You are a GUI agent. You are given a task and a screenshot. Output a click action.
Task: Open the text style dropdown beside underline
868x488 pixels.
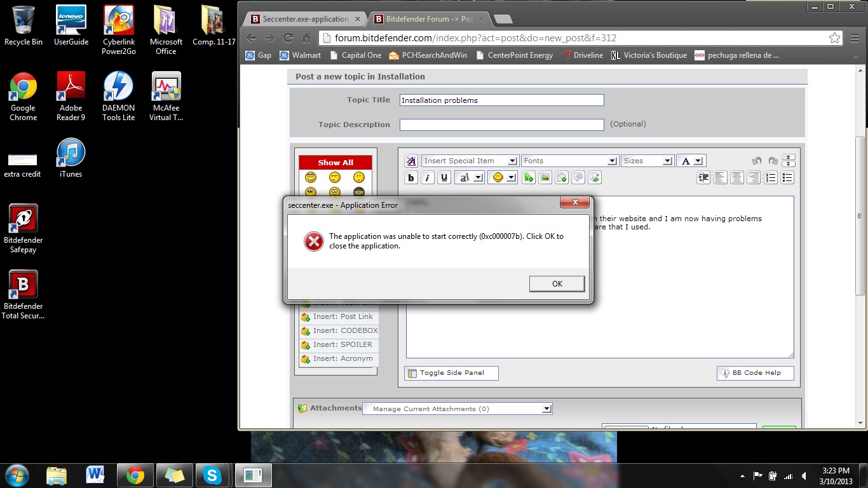pos(470,178)
